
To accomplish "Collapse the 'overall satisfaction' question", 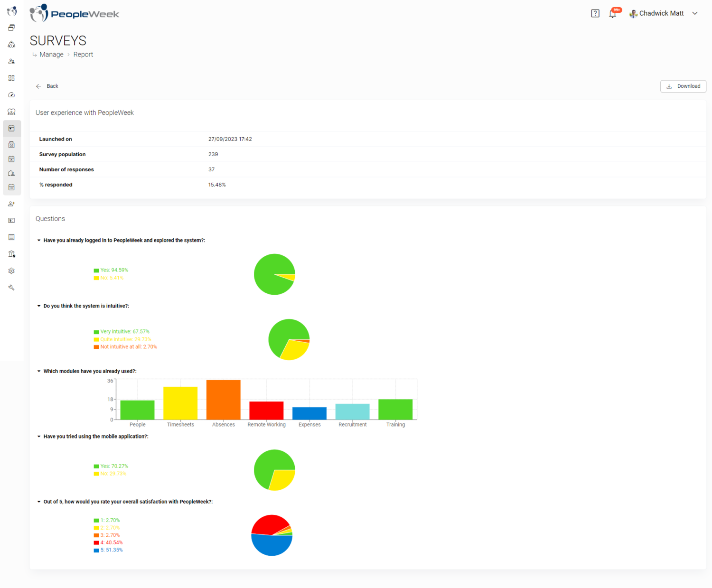I will 39,502.
